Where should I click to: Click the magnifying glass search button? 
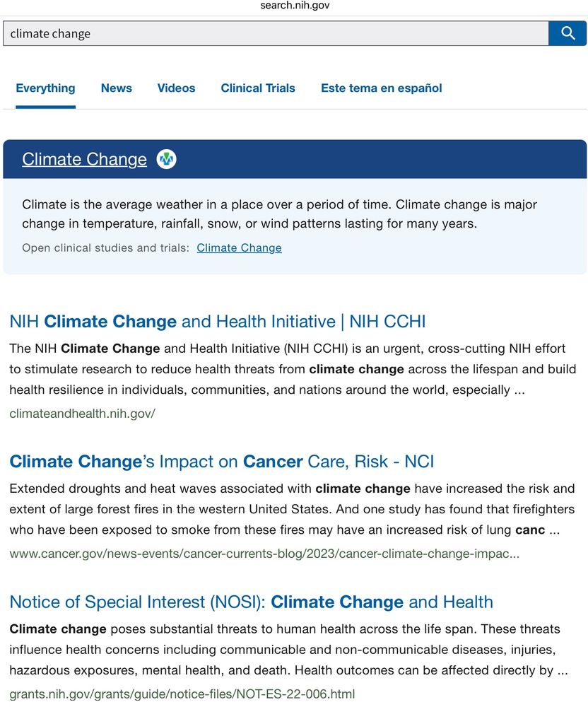click(x=568, y=33)
